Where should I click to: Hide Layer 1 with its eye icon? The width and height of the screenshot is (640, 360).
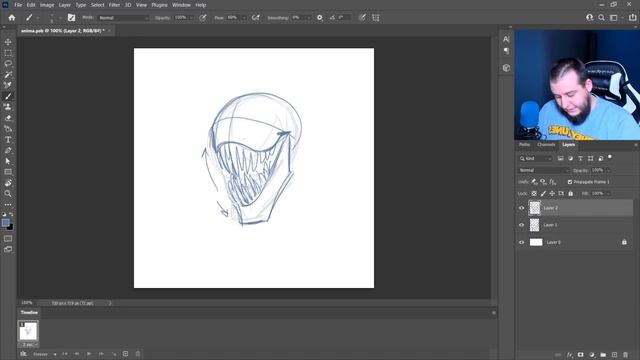point(521,225)
